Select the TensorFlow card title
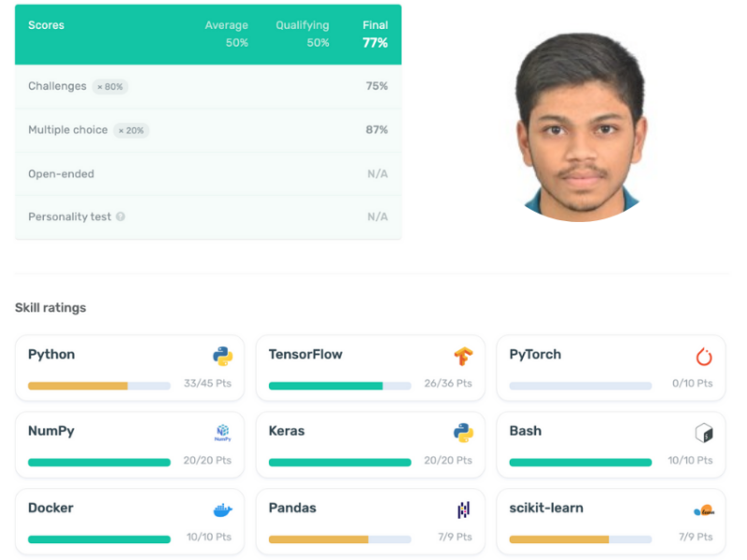747x560 pixels. click(x=305, y=355)
